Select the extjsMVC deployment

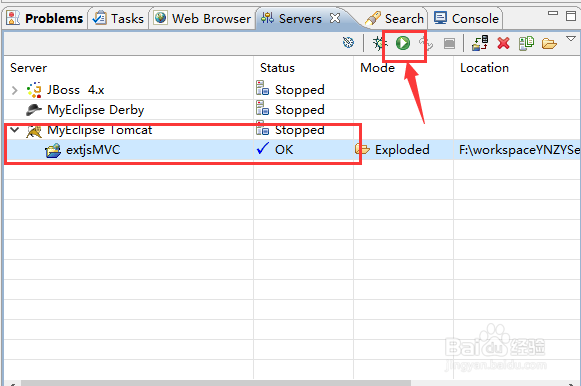click(93, 150)
